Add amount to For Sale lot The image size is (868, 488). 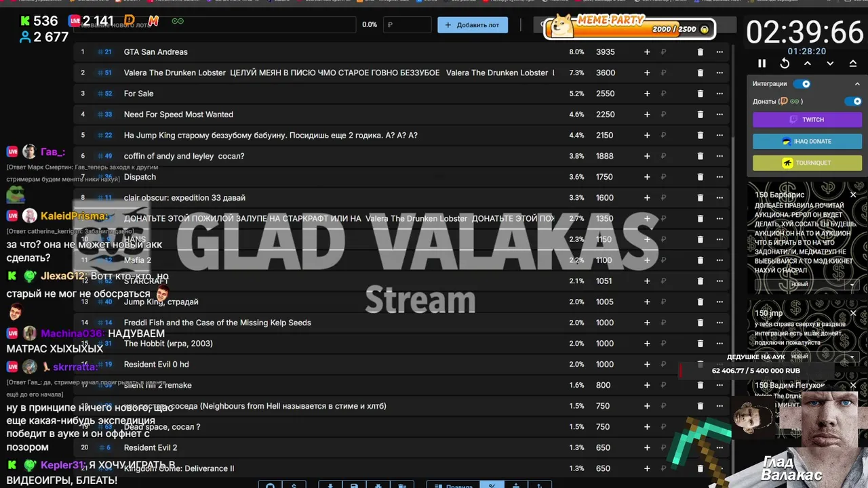[647, 94]
